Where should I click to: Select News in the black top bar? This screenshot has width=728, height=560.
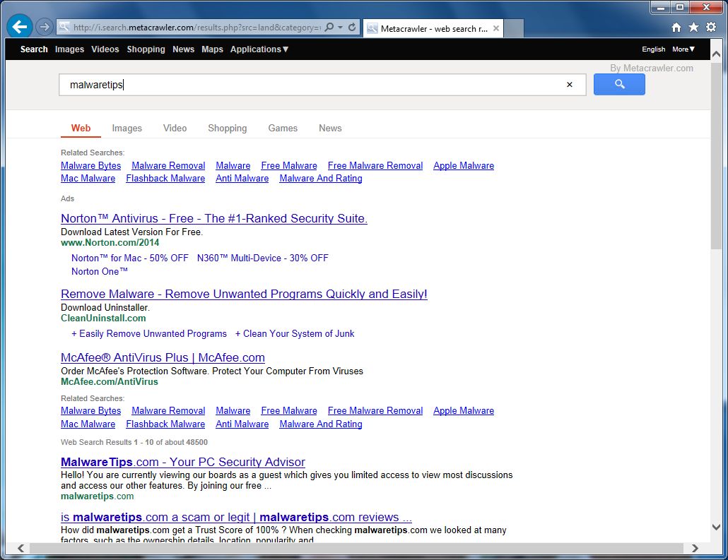[x=183, y=49]
